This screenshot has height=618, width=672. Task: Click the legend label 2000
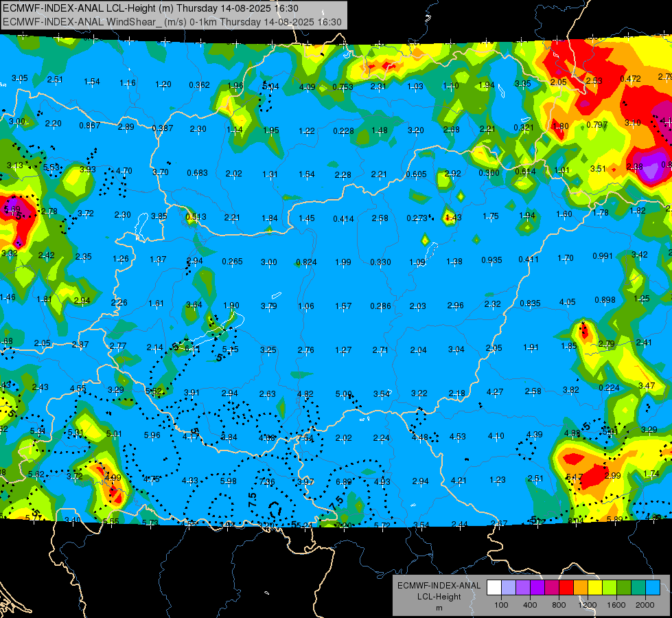[x=645, y=605]
